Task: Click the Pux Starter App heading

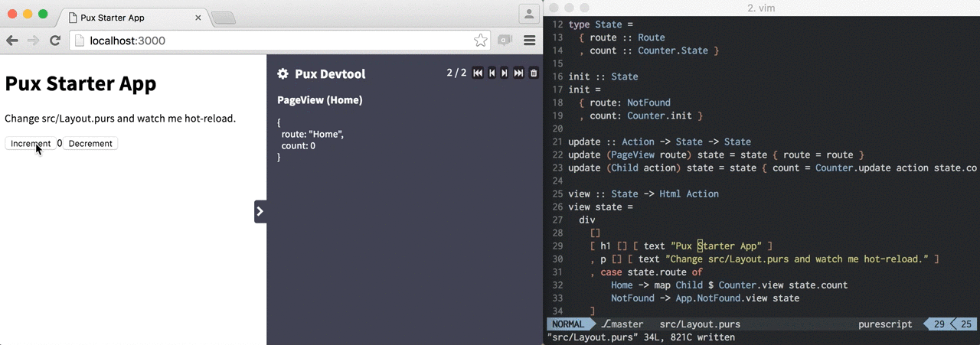Action: [80, 83]
